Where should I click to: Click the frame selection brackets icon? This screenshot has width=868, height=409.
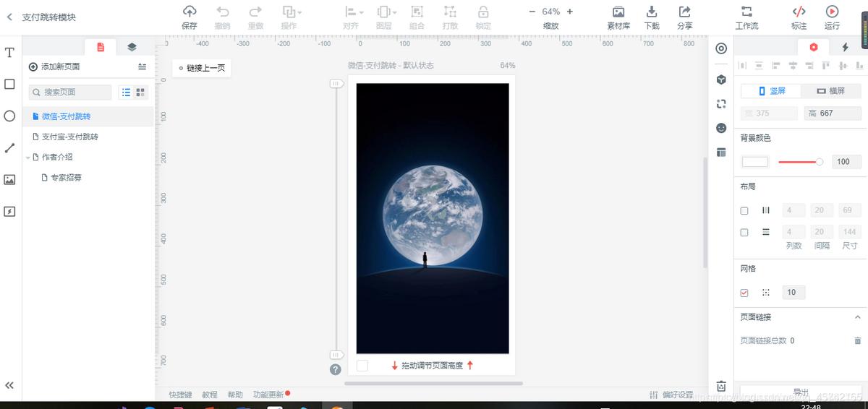tap(721, 104)
